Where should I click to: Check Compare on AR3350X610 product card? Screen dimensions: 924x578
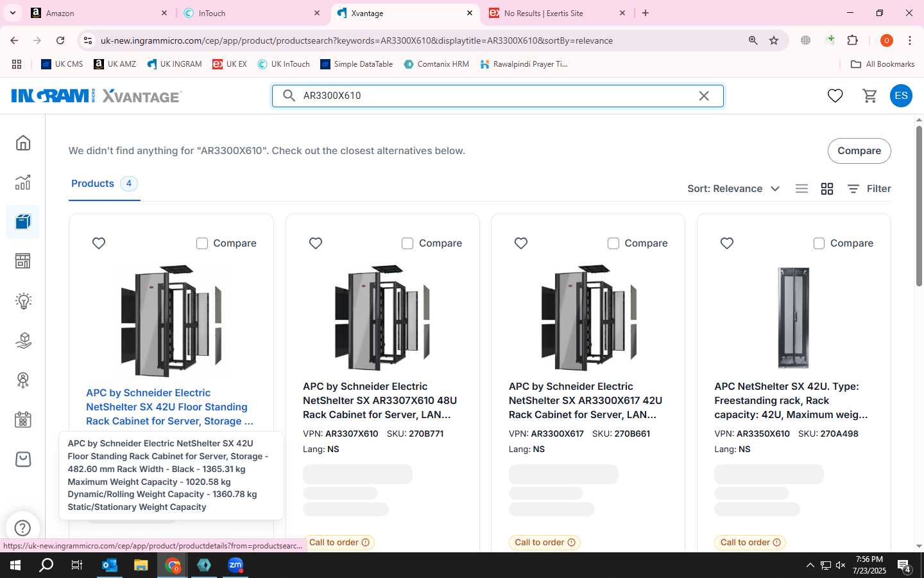click(x=819, y=243)
